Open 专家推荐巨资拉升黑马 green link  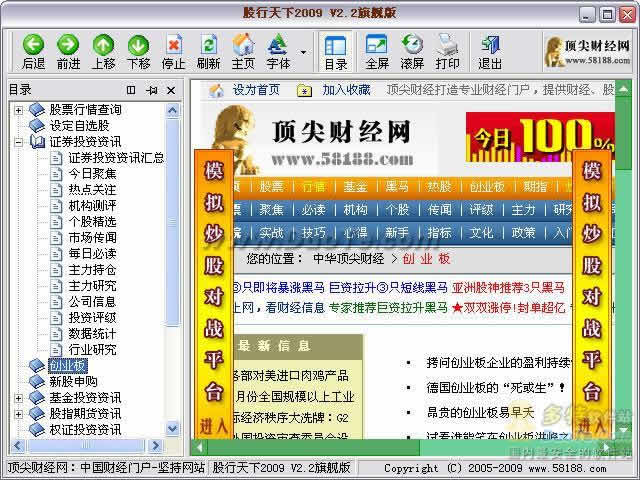point(388,307)
